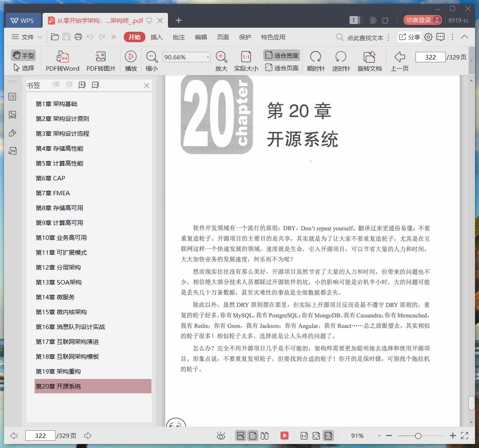Viewport: 479px width, 448px height.
Task: Rotate page counterclockwise (逆时针)
Action: click(341, 61)
